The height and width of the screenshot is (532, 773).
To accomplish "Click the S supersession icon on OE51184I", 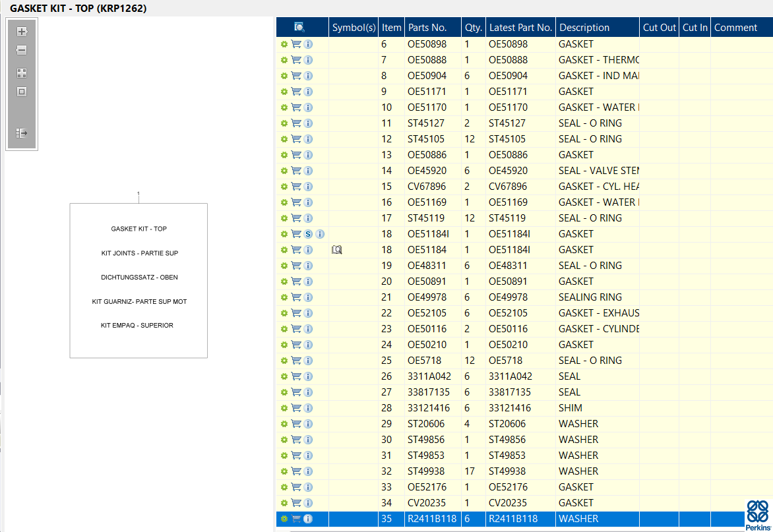I will [308, 234].
